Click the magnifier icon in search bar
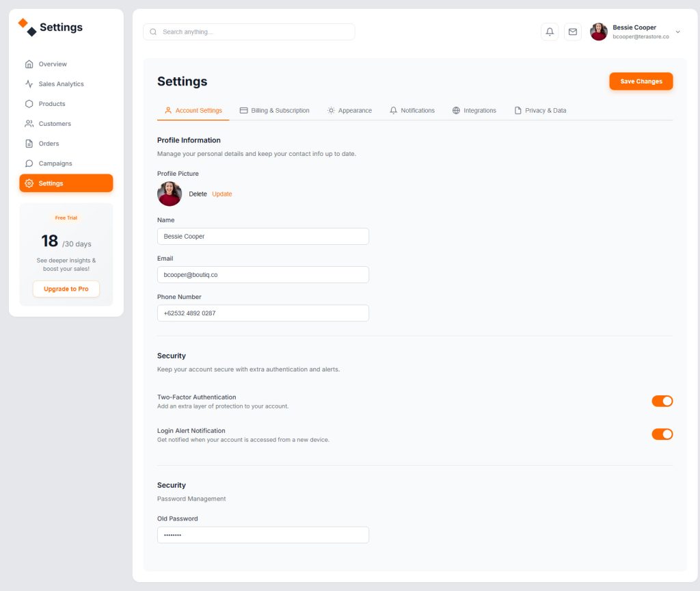 tap(153, 31)
